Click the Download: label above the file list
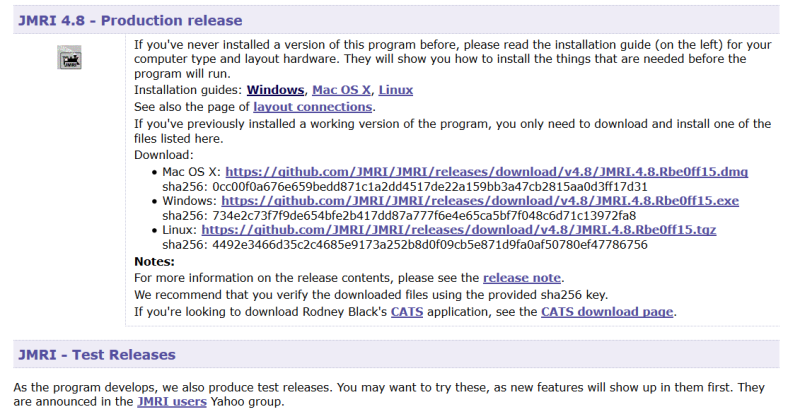The height and width of the screenshot is (419, 800). [x=163, y=155]
